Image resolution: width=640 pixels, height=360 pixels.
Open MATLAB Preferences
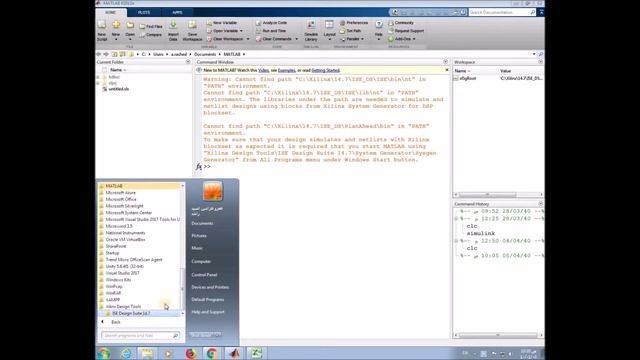[354, 23]
